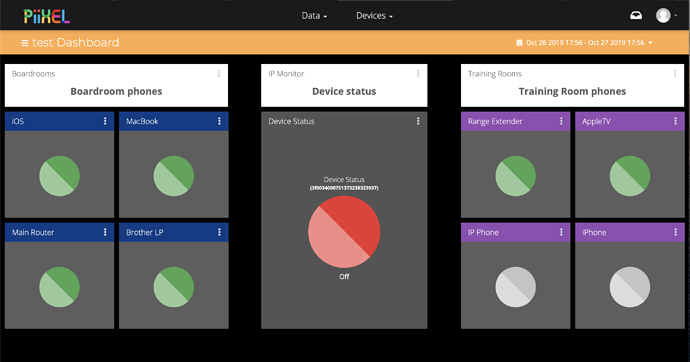
Task: Open the user avatar menu
Action: click(663, 15)
